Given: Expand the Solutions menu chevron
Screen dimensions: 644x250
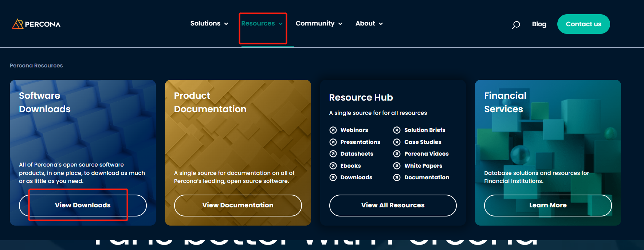Looking at the screenshot, I should (x=226, y=24).
